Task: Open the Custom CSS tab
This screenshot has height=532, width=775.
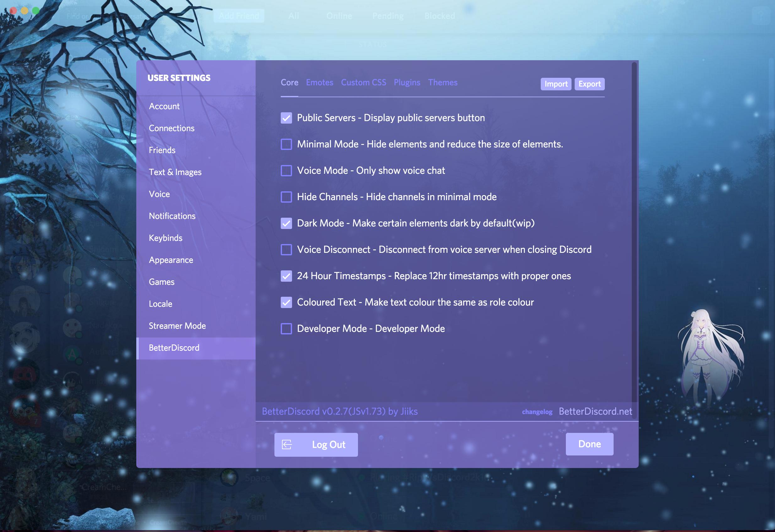Action: pyautogui.click(x=363, y=82)
